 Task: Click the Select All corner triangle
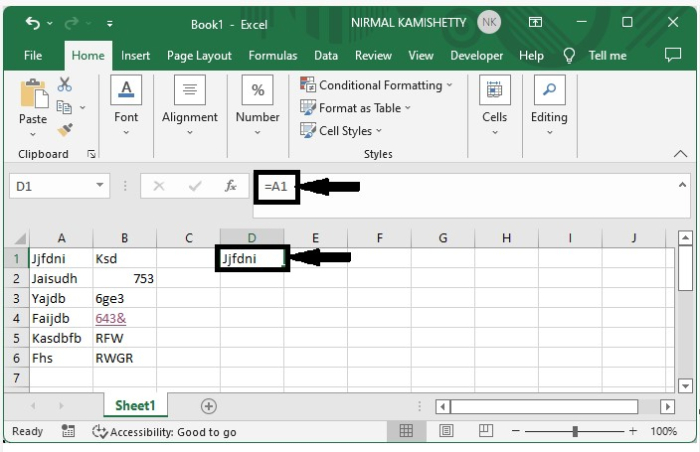point(19,239)
